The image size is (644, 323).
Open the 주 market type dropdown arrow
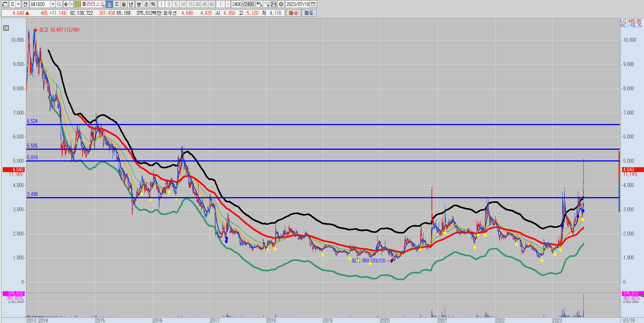(18, 4)
